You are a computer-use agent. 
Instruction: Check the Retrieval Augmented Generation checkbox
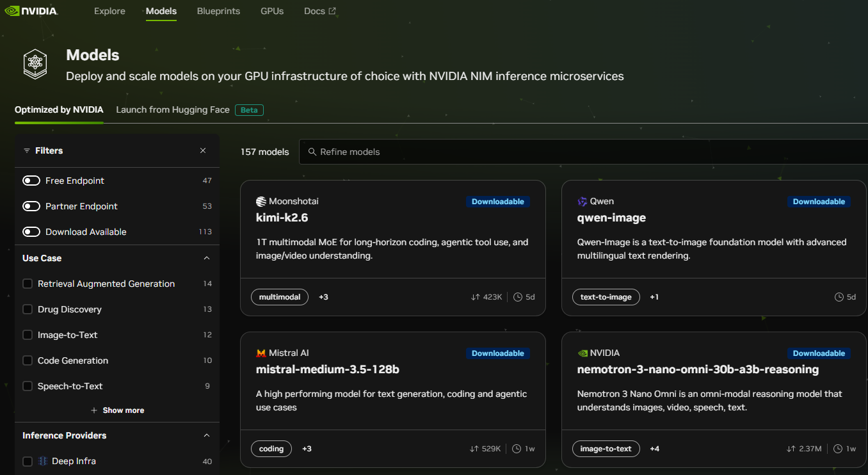coord(28,284)
